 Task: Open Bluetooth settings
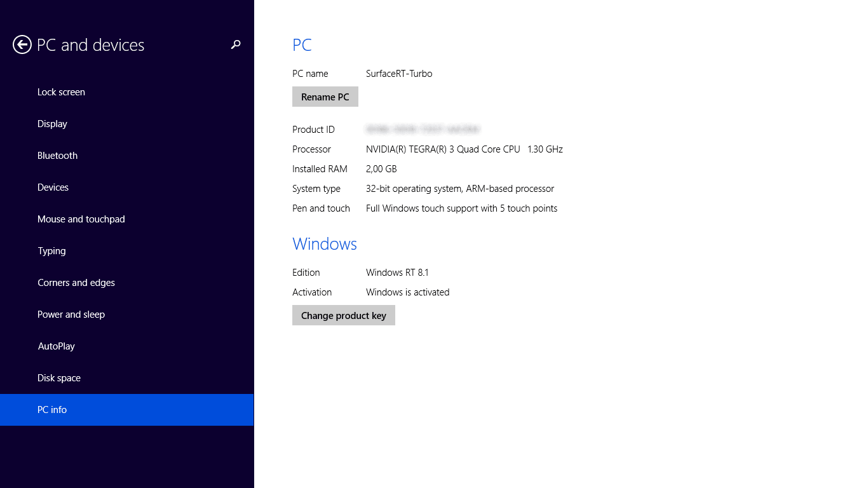pyautogui.click(x=57, y=155)
